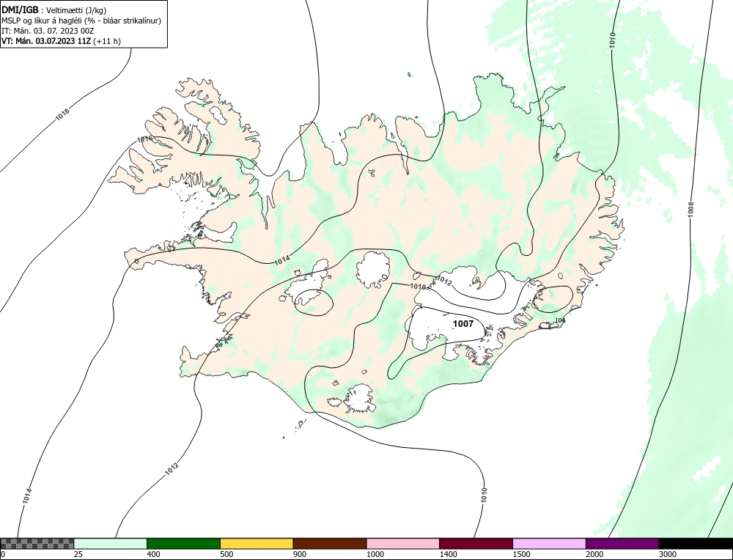Image resolution: width=733 pixels, height=560 pixels.
Task: Click the '1010' isobar label in the northeast
Action: click(x=612, y=40)
